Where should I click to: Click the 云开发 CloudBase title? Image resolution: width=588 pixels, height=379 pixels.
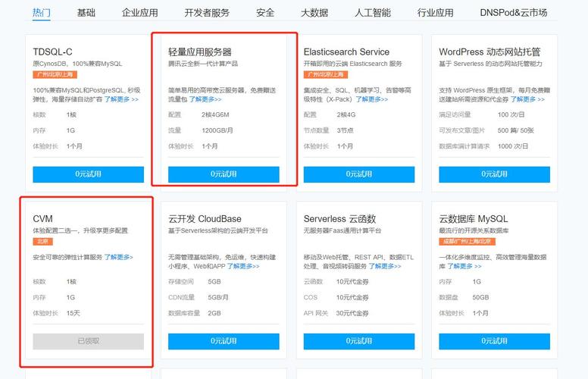point(205,219)
